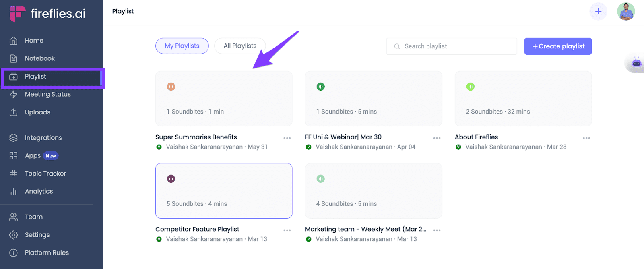644x269 pixels.
Task: Click the owner avatar under About Fireflies
Action: (458, 147)
